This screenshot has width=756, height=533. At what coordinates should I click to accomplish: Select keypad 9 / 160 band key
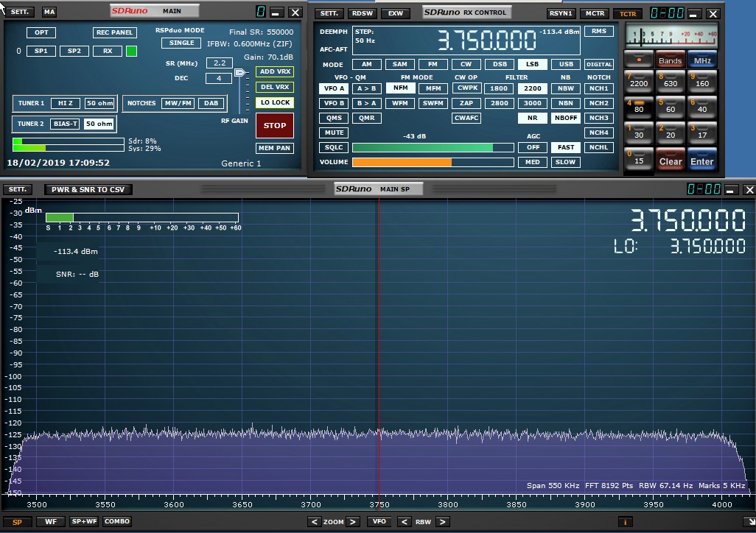702,81
